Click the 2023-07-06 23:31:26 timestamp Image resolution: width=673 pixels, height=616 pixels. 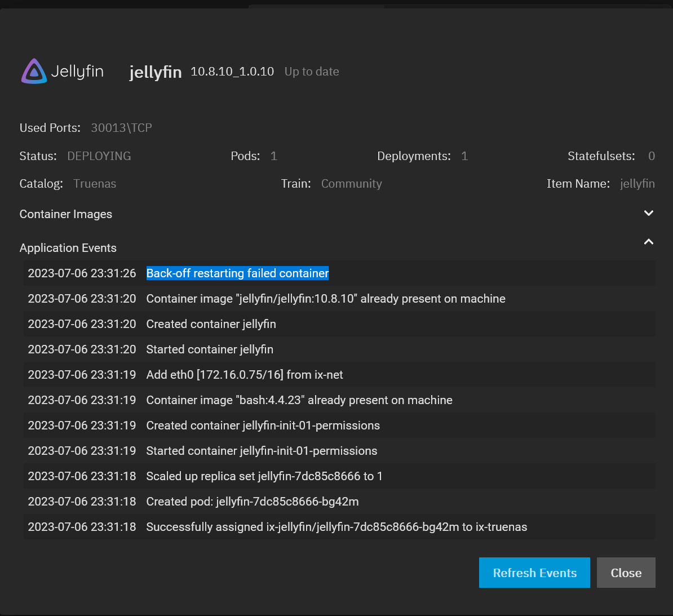[x=82, y=273]
